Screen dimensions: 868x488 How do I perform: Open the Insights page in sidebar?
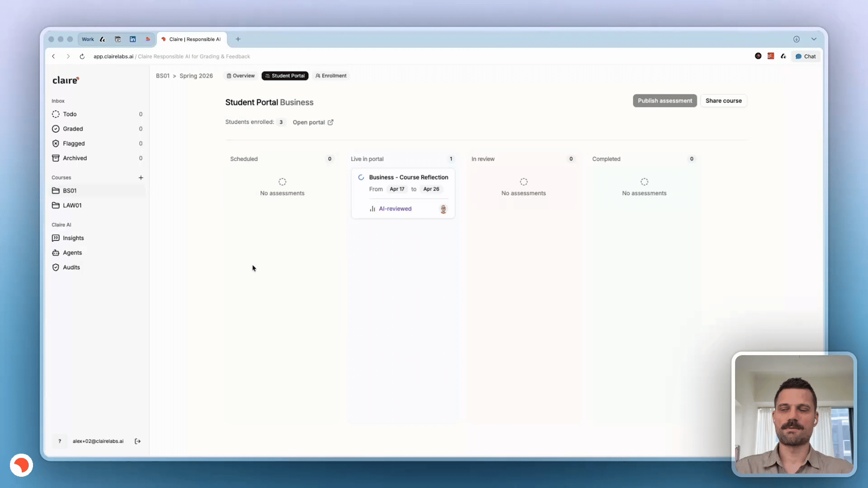pyautogui.click(x=73, y=238)
